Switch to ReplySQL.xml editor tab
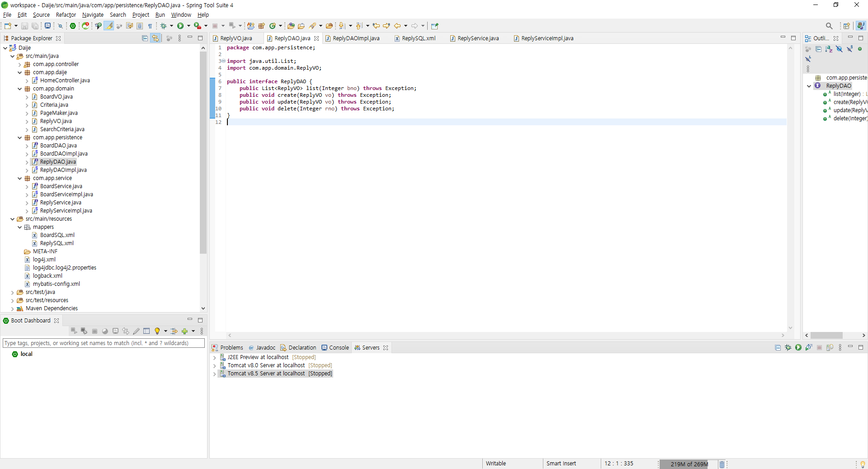 coord(419,38)
